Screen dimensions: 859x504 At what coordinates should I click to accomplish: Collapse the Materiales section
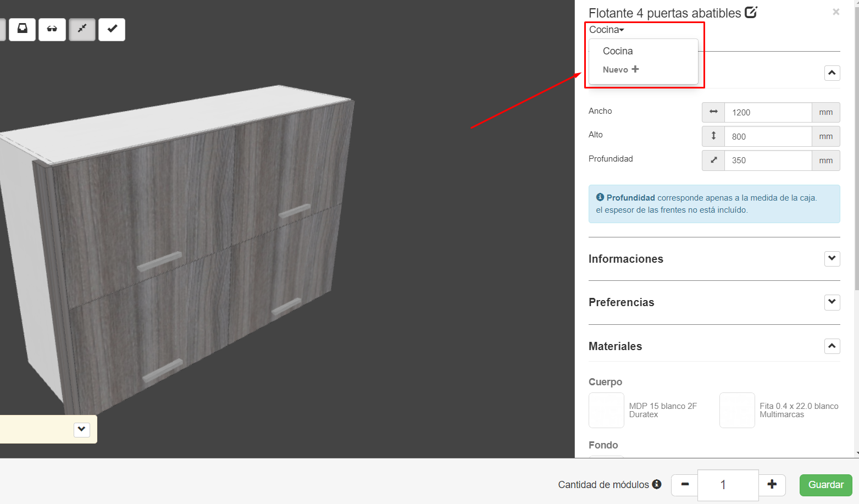pos(832,346)
